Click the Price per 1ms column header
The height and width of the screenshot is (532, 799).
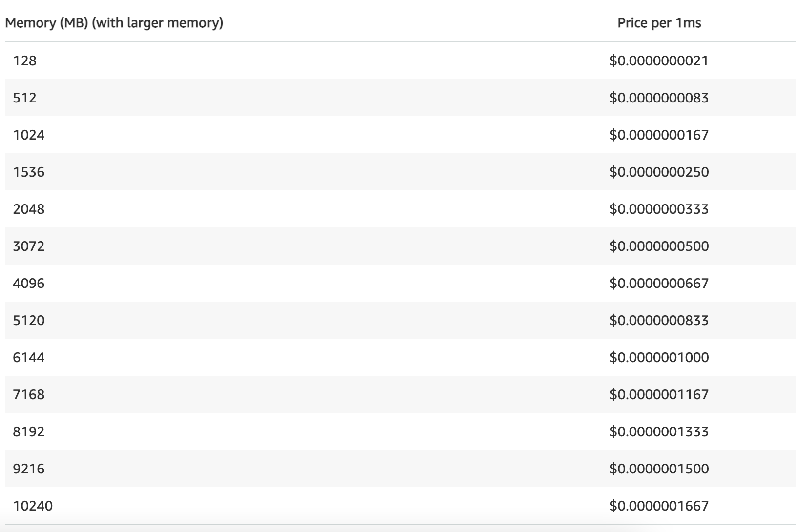click(x=659, y=23)
